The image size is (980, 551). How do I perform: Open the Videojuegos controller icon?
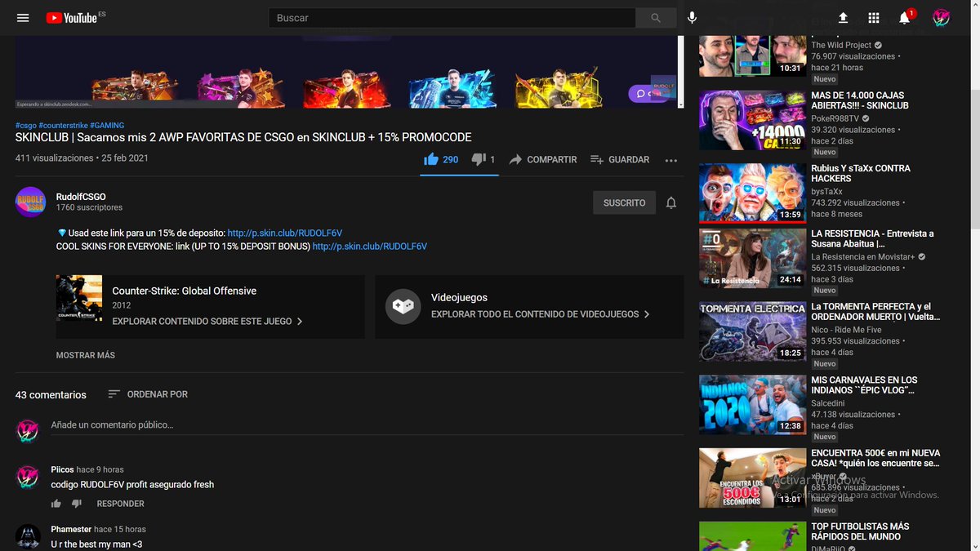pyautogui.click(x=403, y=306)
